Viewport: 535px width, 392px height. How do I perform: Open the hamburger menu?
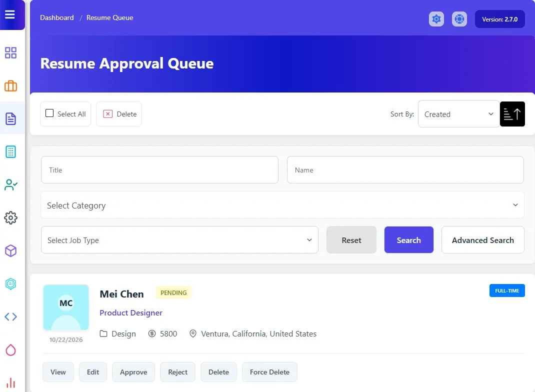click(x=10, y=14)
